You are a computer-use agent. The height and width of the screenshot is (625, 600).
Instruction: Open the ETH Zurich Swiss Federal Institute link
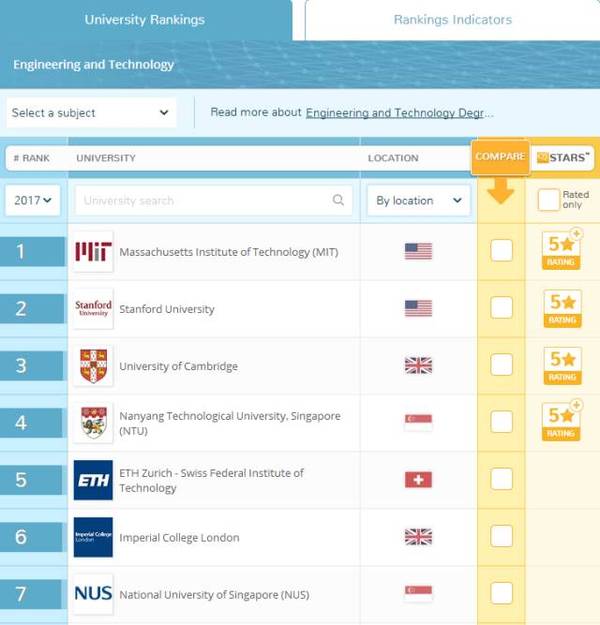211,480
